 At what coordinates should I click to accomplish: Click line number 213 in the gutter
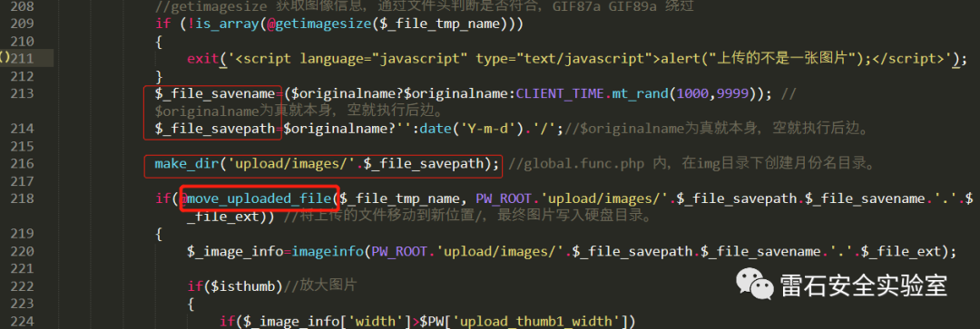pos(23,93)
